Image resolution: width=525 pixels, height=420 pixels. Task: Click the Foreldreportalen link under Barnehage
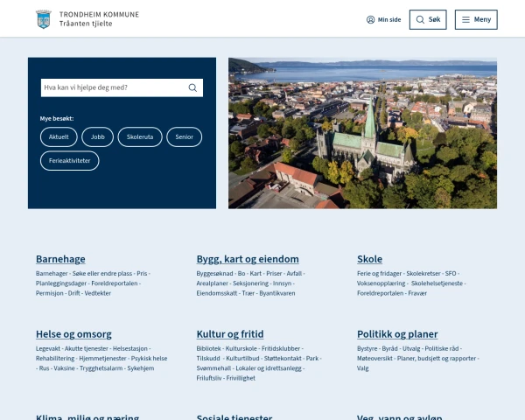tap(114, 283)
